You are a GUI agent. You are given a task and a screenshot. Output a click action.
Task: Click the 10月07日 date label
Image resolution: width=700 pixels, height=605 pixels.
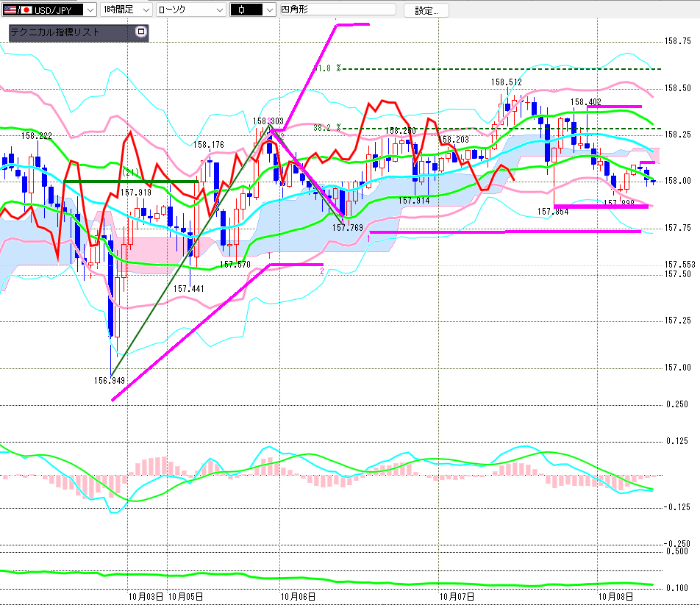click(x=457, y=596)
